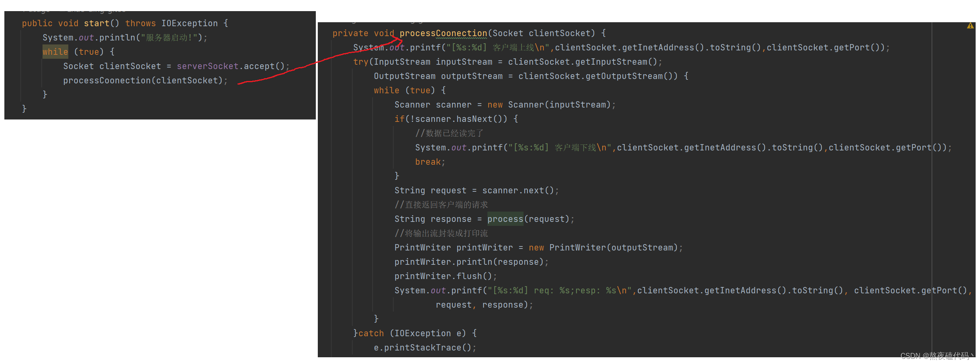Click the purple 'serverSocket' field

point(207,66)
